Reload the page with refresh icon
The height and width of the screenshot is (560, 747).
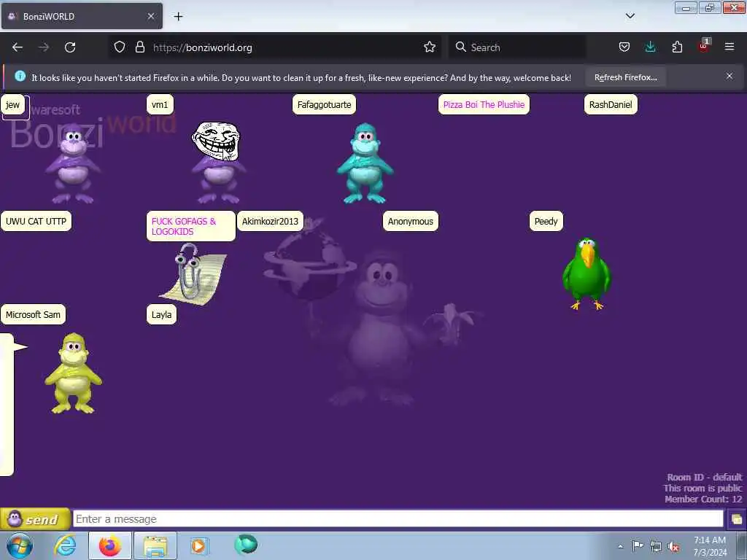tap(70, 47)
